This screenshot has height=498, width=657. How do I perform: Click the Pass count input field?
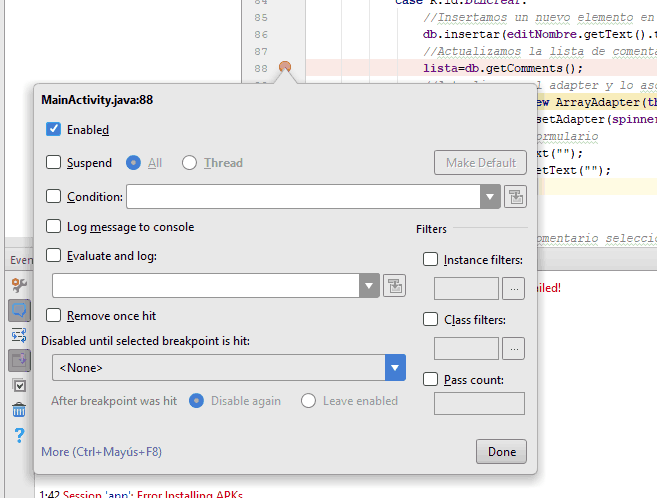479,403
